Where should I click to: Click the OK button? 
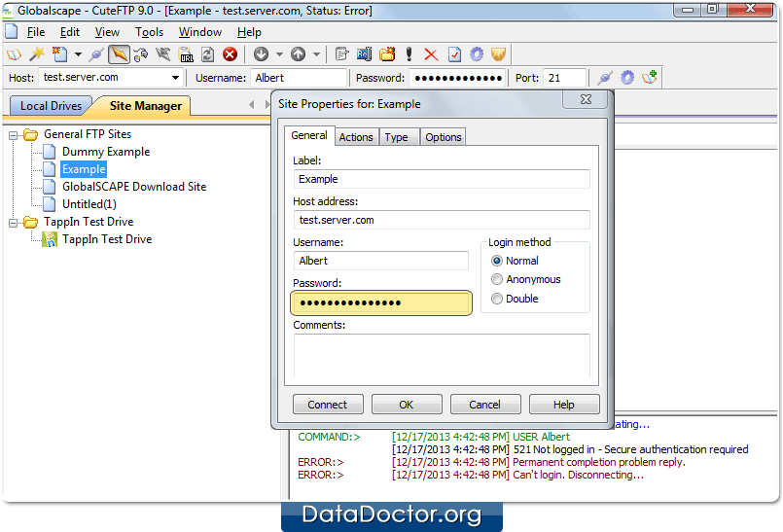click(407, 405)
